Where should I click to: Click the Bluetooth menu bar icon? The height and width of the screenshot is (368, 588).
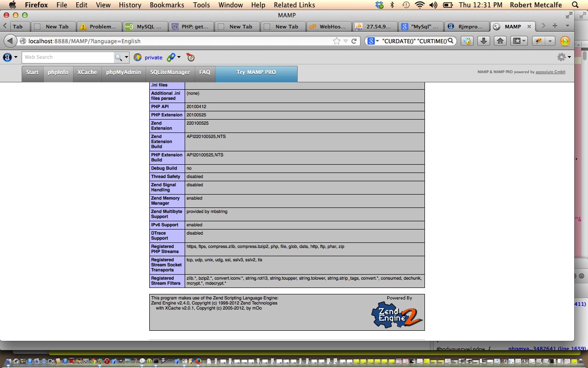coord(392,5)
